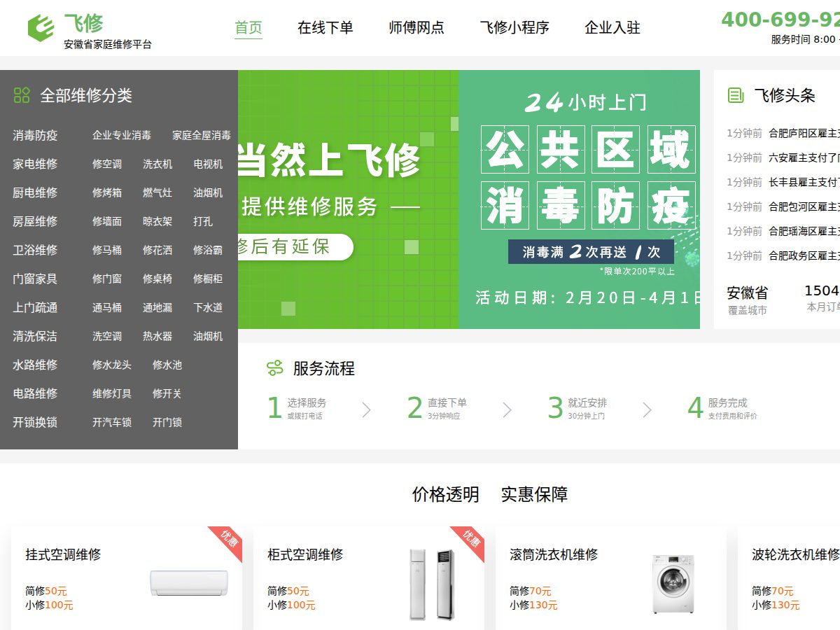Open the 门窗家具 category

[35, 279]
